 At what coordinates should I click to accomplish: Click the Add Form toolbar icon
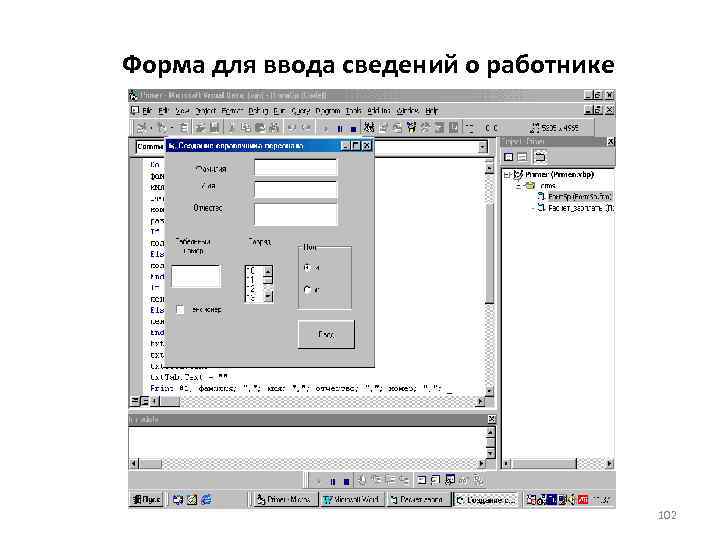(162, 128)
